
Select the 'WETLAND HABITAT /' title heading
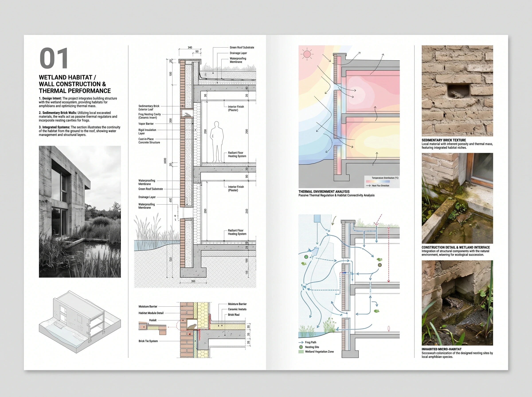click(x=68, y=77)
